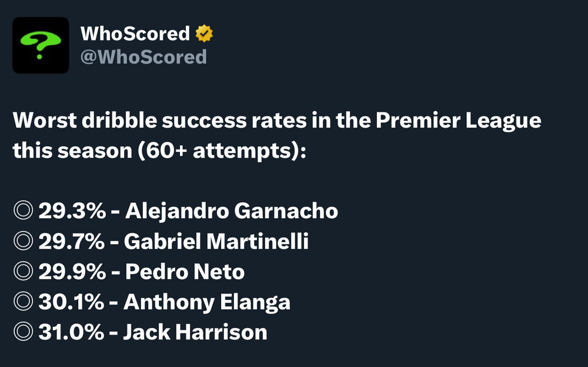
Task: Click the name Jack Harrison
Action: [195, 332]
